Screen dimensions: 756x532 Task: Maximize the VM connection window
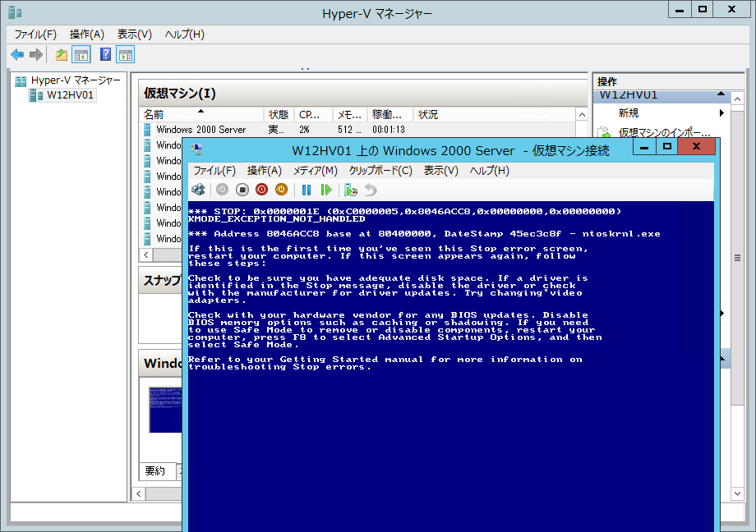coord(666,147)
